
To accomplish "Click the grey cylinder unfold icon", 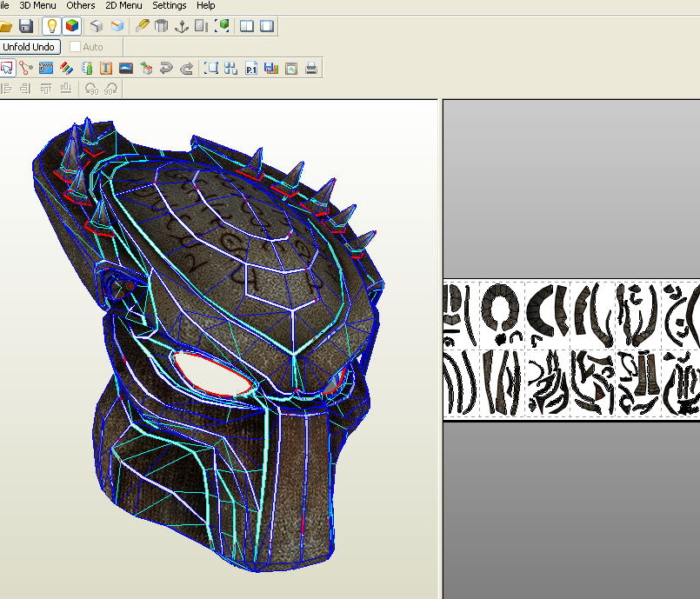I will pyautogui.click(x=161, y=26).
